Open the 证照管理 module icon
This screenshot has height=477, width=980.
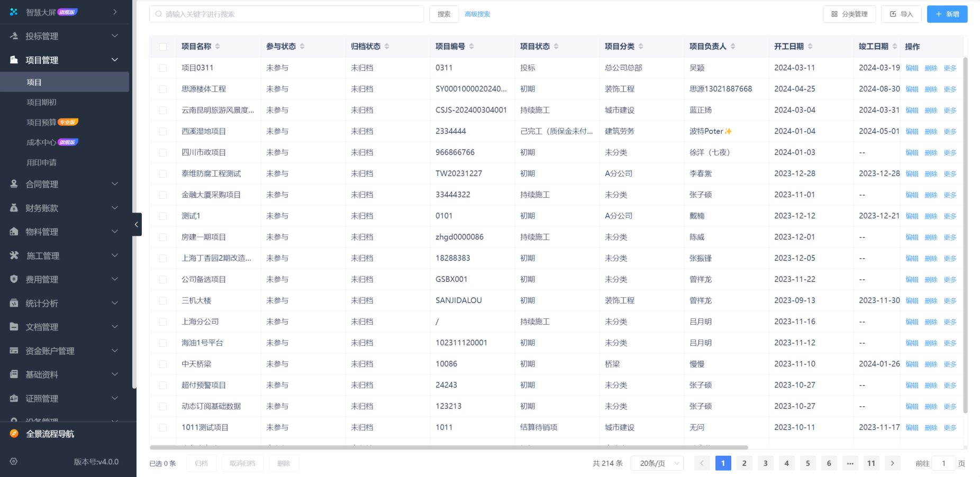pos(13,398)
